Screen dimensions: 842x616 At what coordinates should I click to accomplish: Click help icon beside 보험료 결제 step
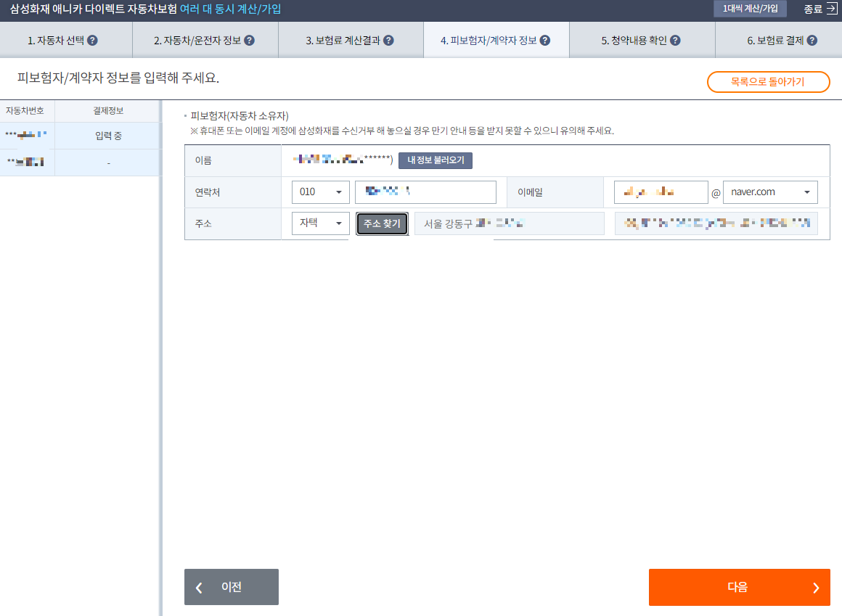coord(812,40)
